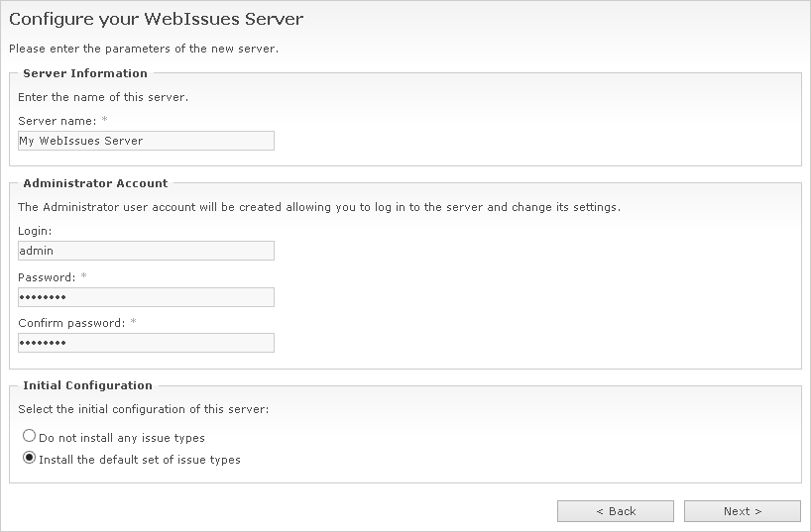
Task: Click the 'Confirm password:' label
Action: pyautogui.click(x=71, y=323)
